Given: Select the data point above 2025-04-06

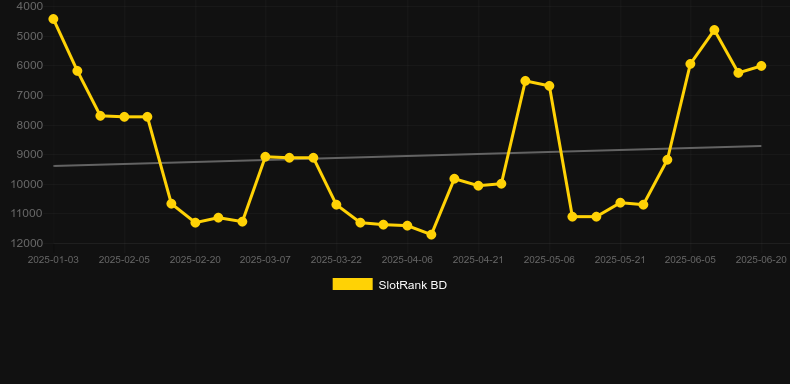Looking at the screenshot, I should 407,225.
